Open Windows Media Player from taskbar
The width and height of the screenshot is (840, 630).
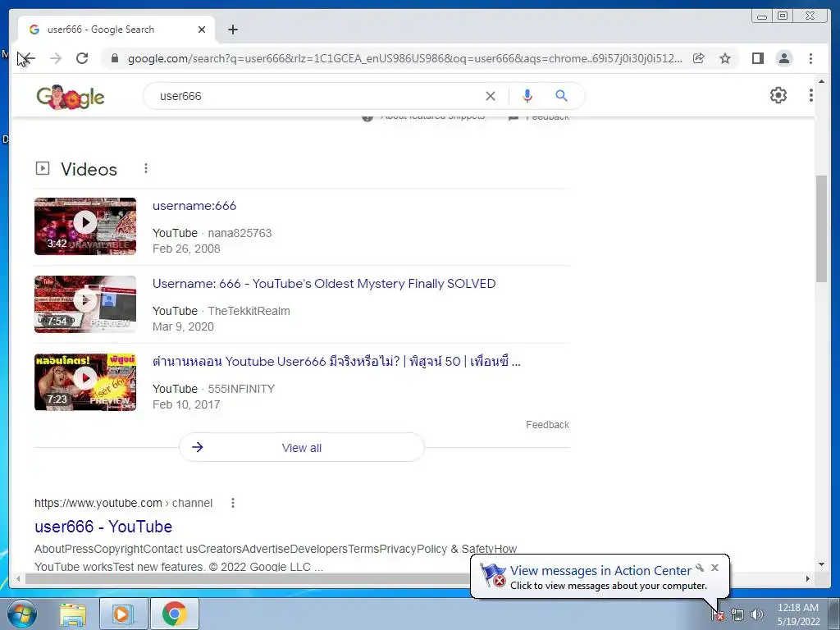click(123, 614)
